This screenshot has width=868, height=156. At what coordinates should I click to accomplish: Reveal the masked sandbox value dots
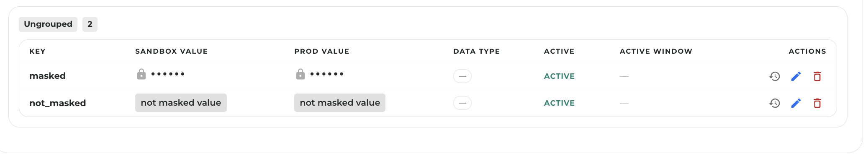168,74
